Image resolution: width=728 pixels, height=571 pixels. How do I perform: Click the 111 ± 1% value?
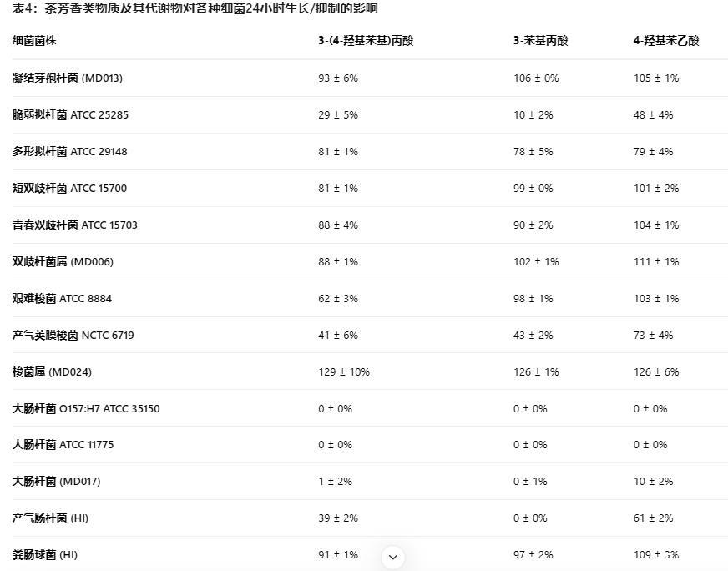point(656,262)
